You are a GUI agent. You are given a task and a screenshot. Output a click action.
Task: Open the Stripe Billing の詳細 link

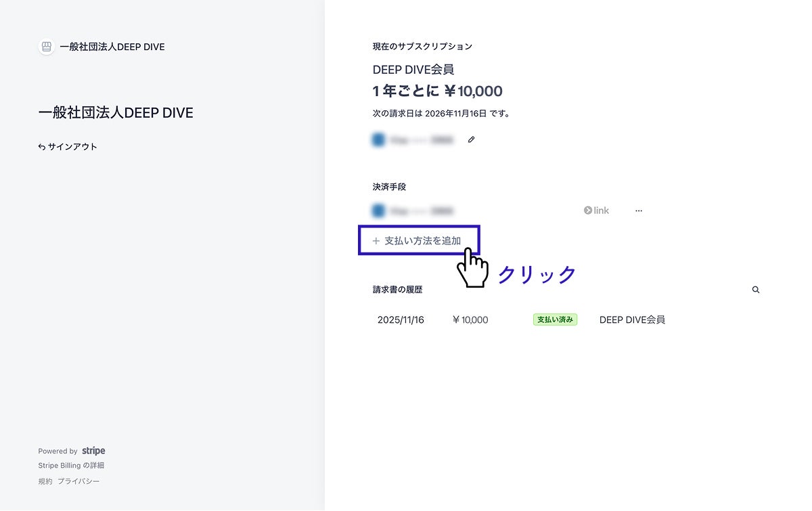click(x=71, y=466)
